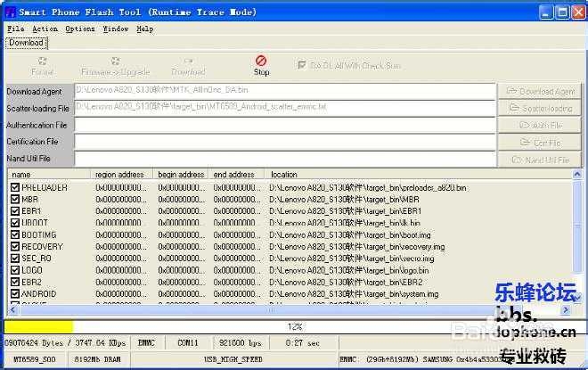588x370 pixels.
Task: Click the Download Agent path field
Action: [285, 91]
